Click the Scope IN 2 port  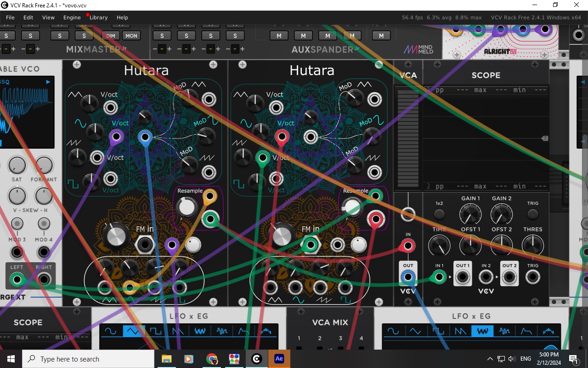[486, 277]
